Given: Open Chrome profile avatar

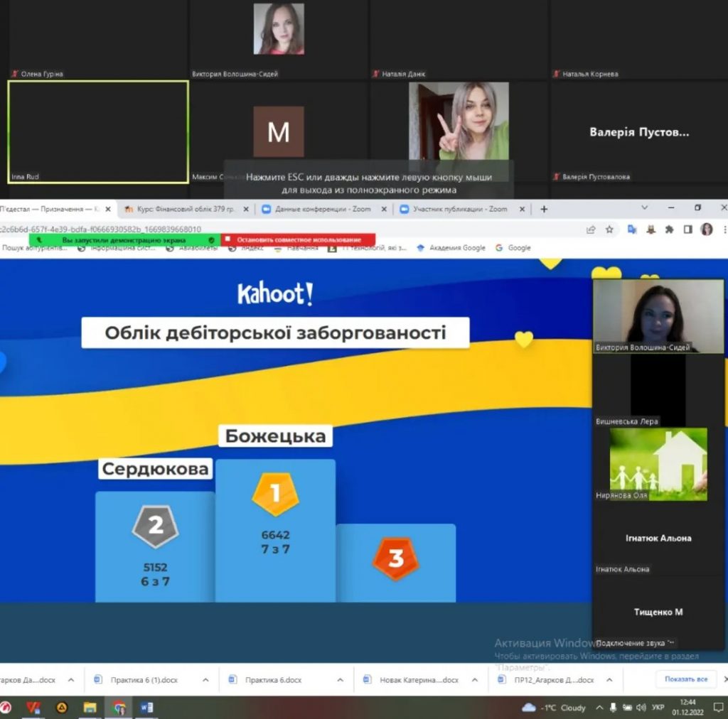Looking at the screenshot, I should 707,229.
